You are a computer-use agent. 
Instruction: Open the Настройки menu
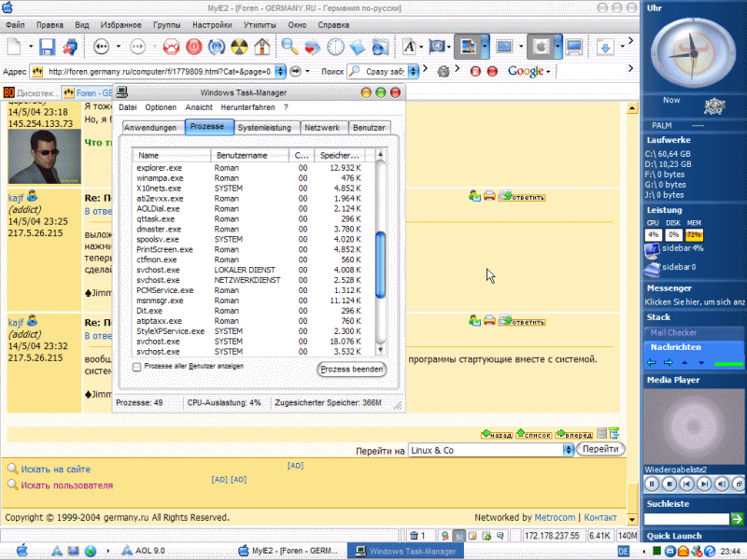coord(212,25)
